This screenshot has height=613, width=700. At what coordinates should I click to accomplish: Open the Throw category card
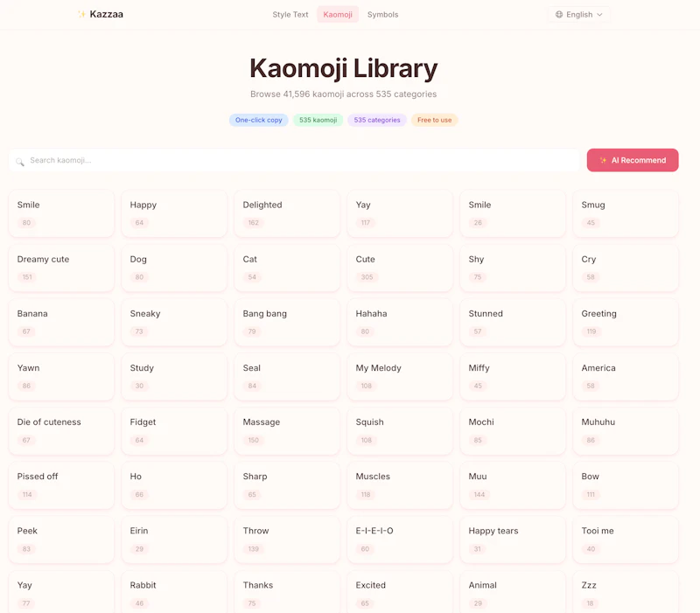click(287, 540)
